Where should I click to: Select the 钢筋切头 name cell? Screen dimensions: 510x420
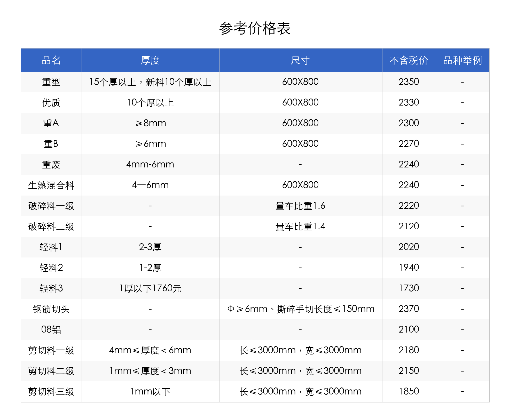click(51, 309)
